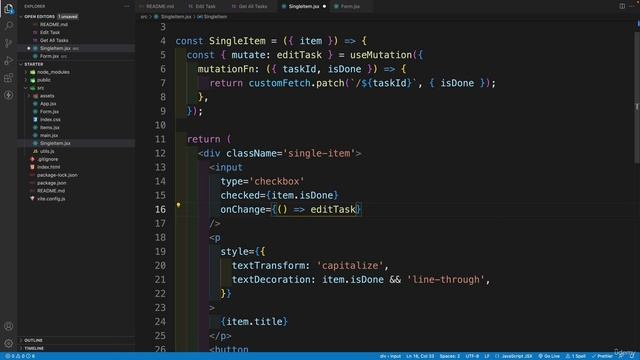Click the Spaces: 2 indentation setting
Screen dimensions: 640x360
(x=450, y=356)
